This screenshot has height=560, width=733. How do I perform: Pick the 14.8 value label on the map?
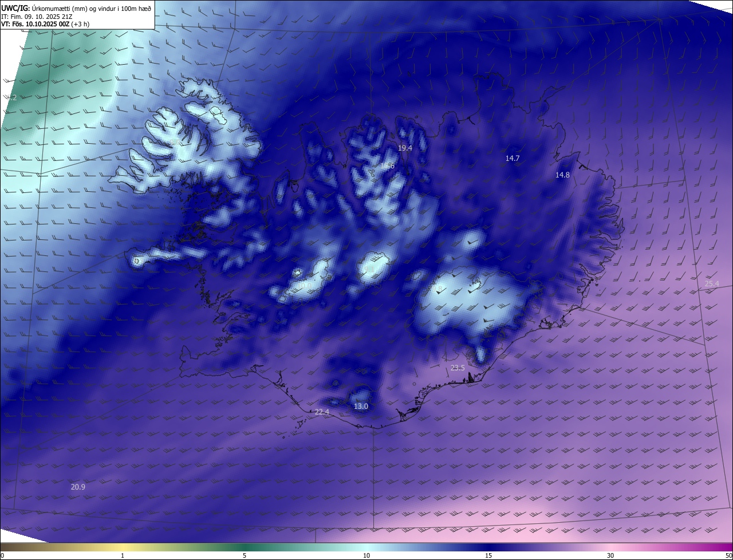[562, 175]
